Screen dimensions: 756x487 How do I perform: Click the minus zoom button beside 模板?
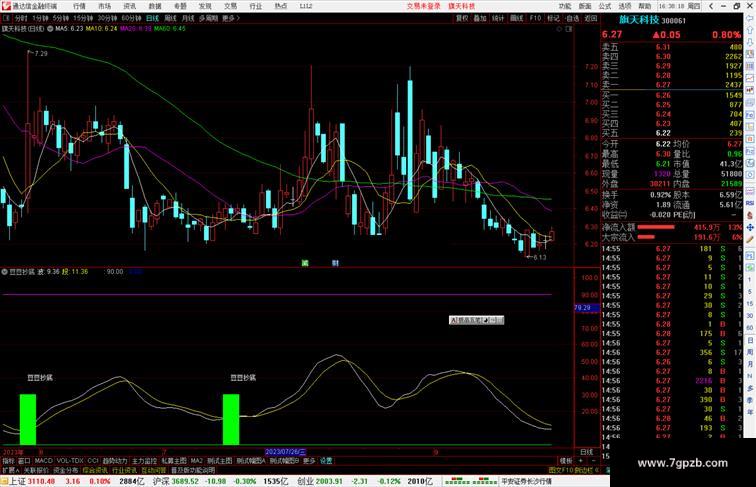pos(594,461)
